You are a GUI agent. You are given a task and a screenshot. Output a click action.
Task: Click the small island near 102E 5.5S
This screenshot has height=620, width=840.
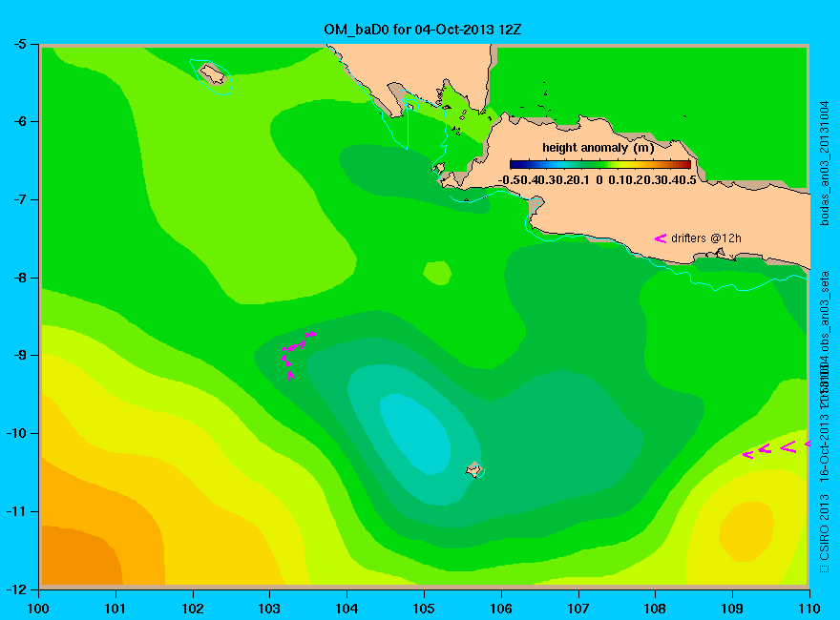(212, 73)
